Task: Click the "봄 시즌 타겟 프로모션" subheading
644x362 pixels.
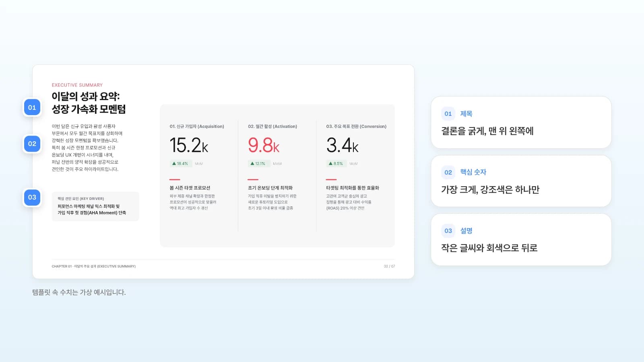Action: tap(190, 188)
